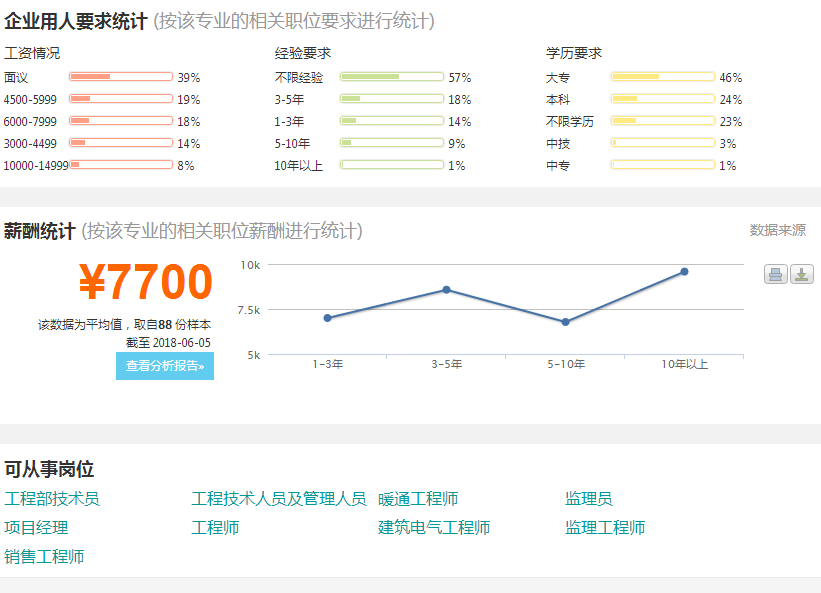Click the 中技 3% education bar

tap(662, 143)
